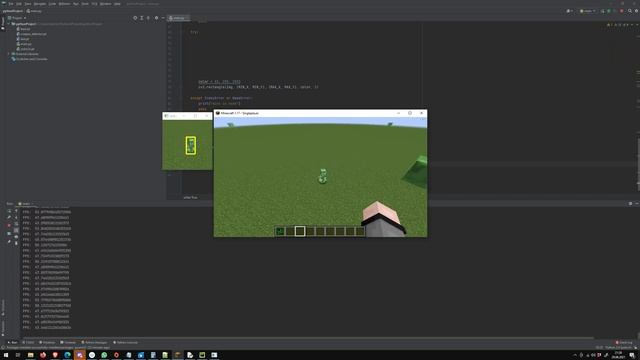Hide the Project tool window
The width and height of the screenshot is (640, 360).
tap(163, 18)
